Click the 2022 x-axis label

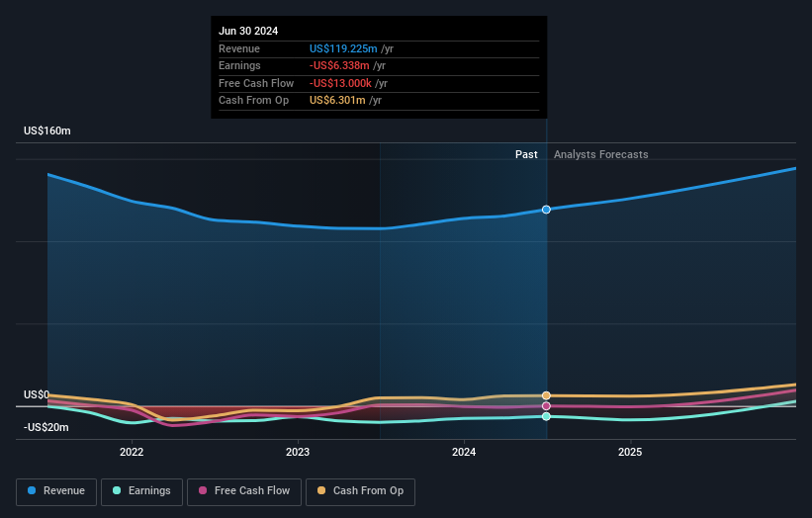[x=132, y=452]
